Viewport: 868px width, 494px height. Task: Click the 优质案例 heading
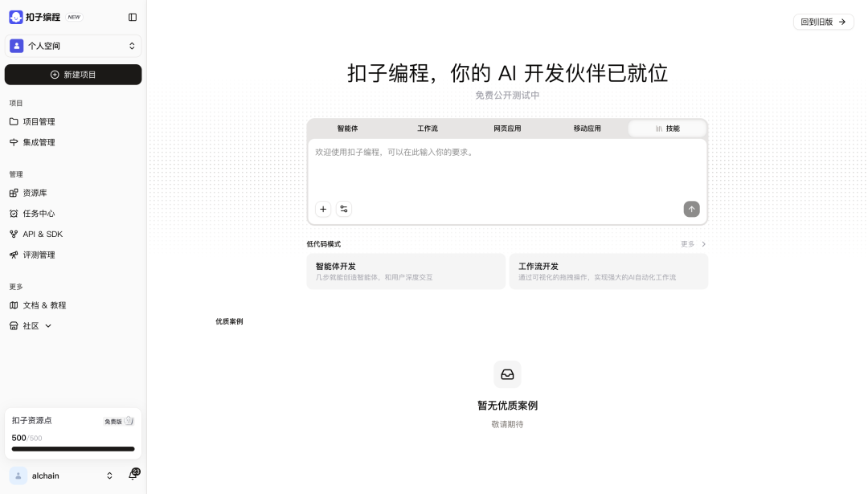pos(229,321)
